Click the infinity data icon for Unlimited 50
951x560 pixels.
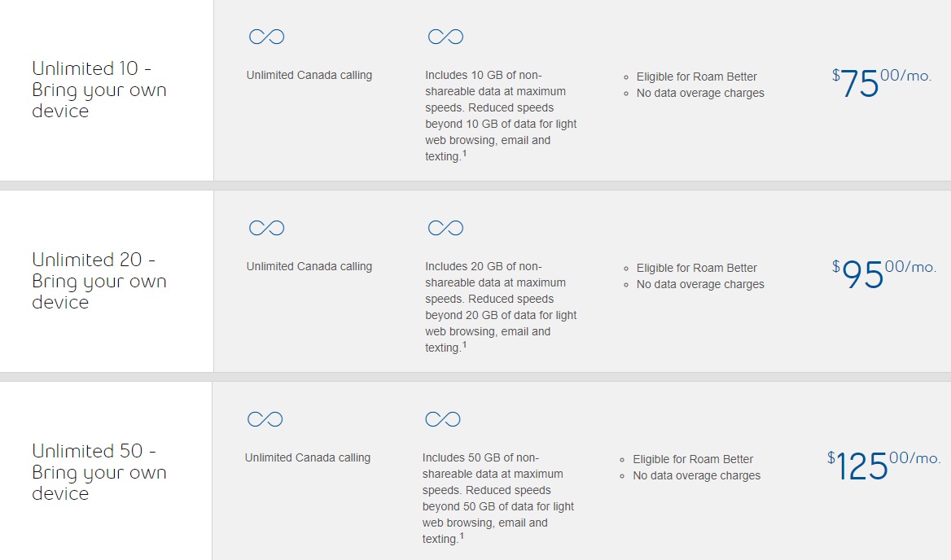(443, 419)
